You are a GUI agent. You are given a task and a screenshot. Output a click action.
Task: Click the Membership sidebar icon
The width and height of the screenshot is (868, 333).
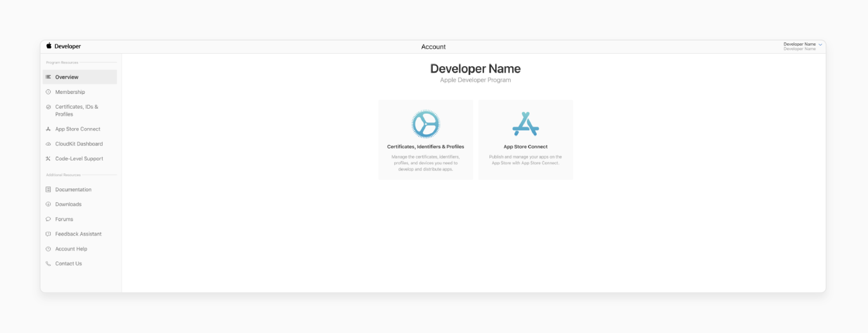(48, 92)
